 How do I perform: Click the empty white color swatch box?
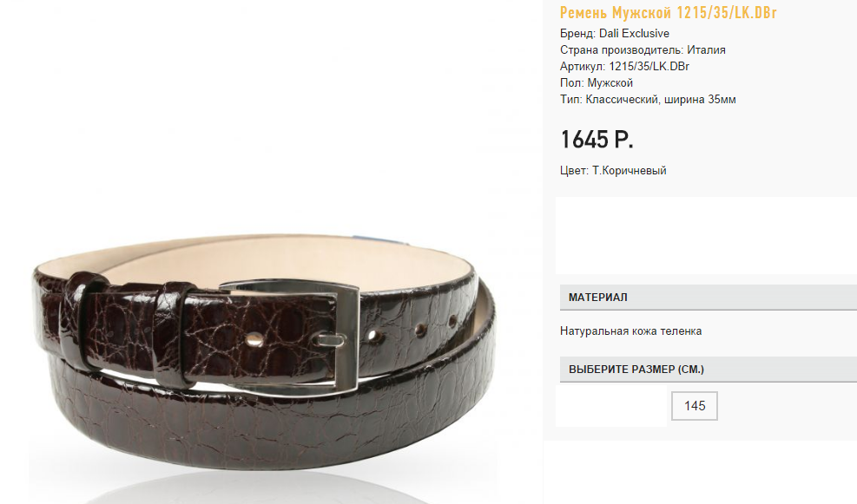point(706,235)
